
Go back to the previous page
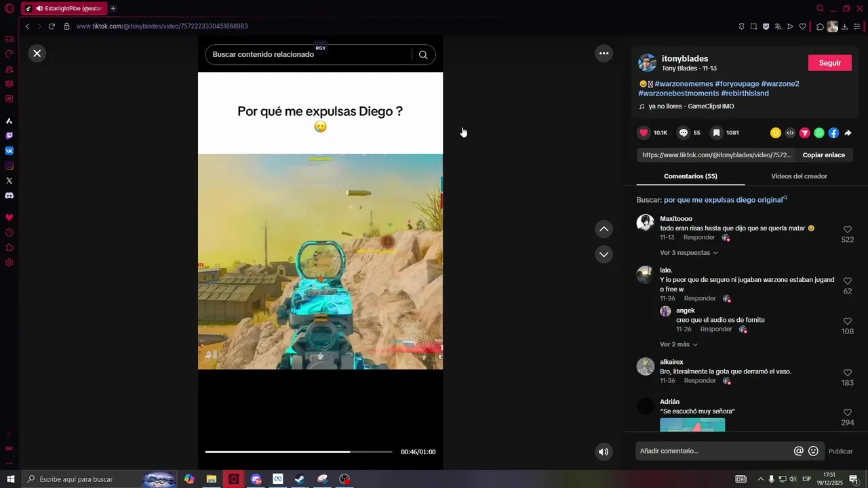pos(27,26)
